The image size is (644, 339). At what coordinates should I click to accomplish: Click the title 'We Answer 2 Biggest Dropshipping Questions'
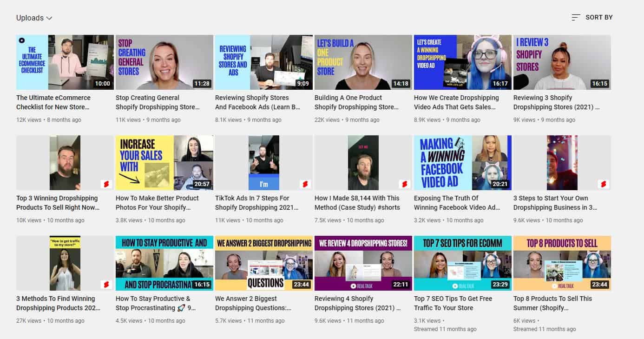point(253,303)
